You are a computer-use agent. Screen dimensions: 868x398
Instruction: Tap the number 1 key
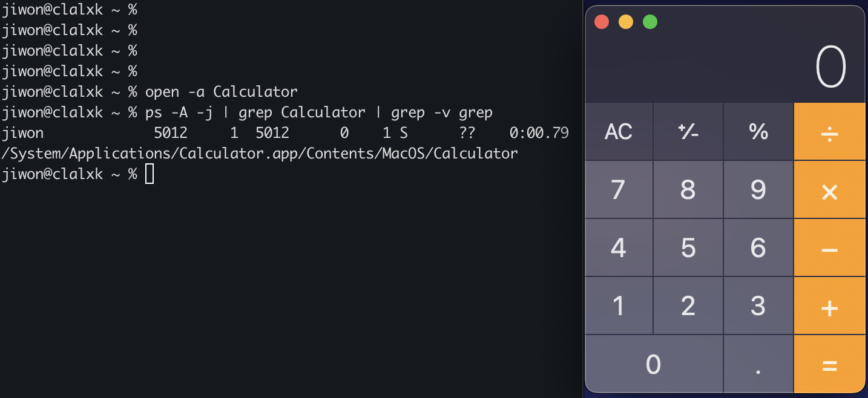(x=619, y=306)
